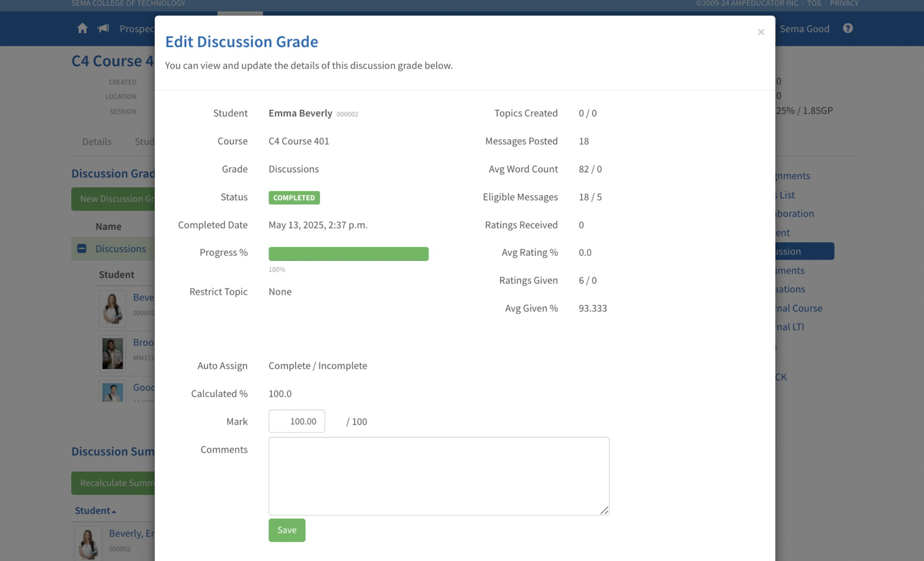Click into the Mark input field
This screenshot has width=924, height=561.
(x=297, y=421)
